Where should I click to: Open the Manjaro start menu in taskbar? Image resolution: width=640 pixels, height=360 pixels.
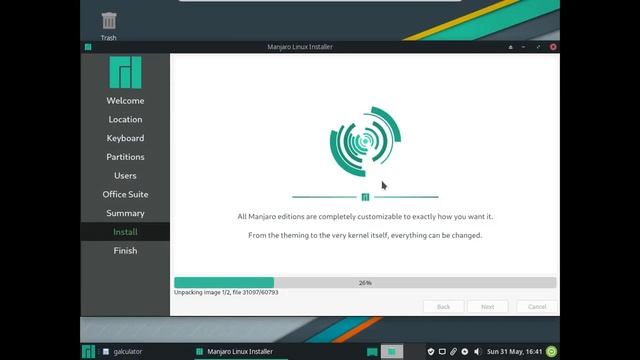[x=88, y=351]
